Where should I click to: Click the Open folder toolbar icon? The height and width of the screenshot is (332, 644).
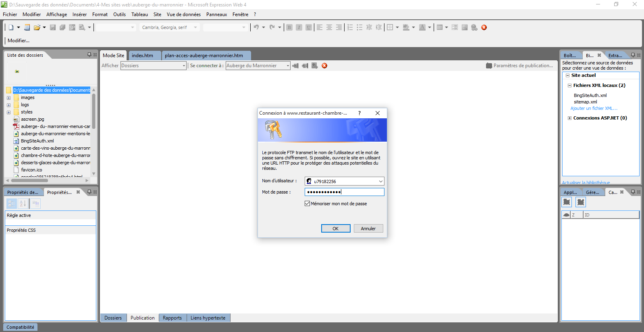(x=37, y=27)
